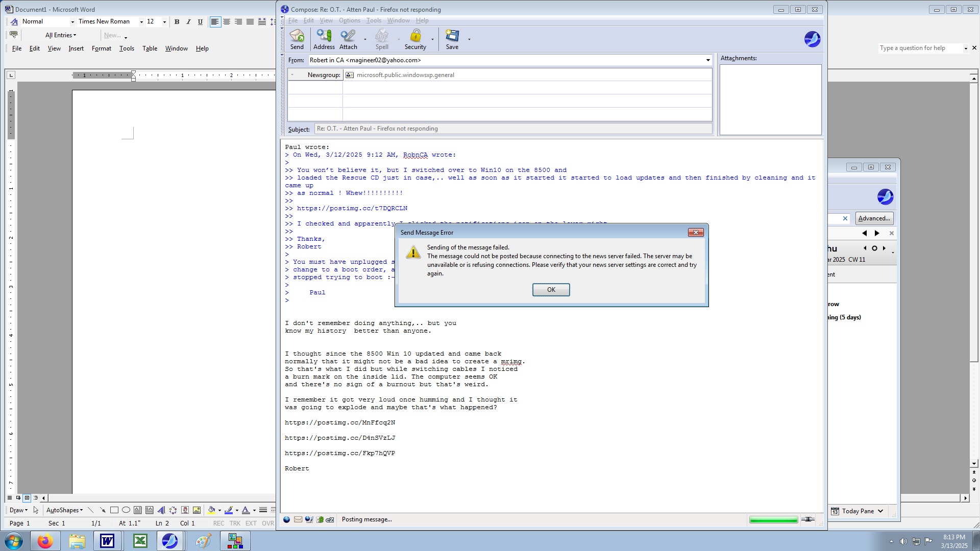Viewport: 980px width, 551px height.
Task: Click the Security padlock icon
Action: (x=415, y=39)
